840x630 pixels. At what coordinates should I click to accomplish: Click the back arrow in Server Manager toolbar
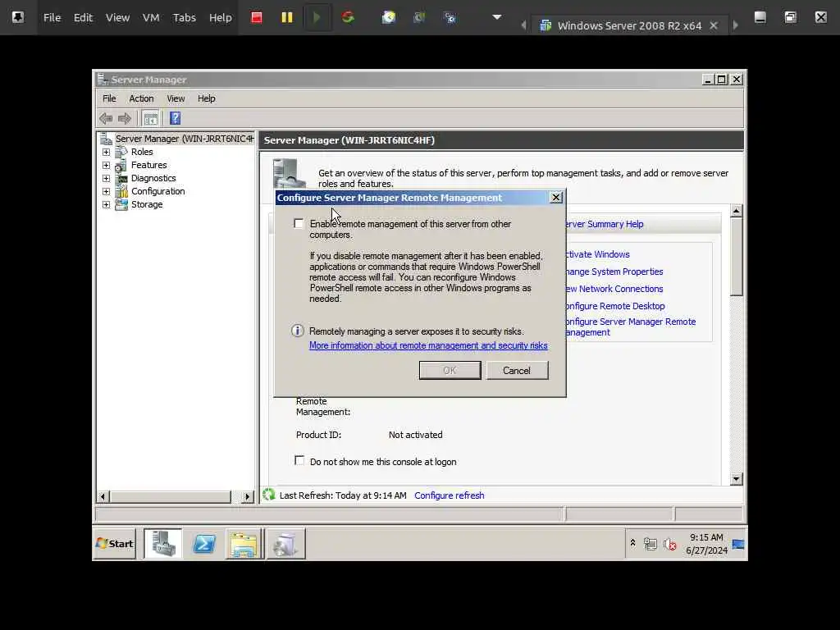(106, 118)
